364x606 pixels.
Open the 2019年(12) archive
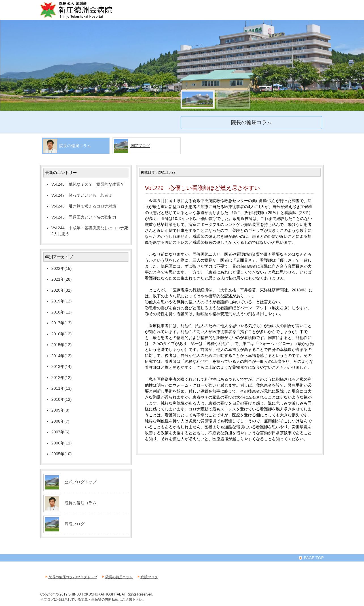coord(62,301)
